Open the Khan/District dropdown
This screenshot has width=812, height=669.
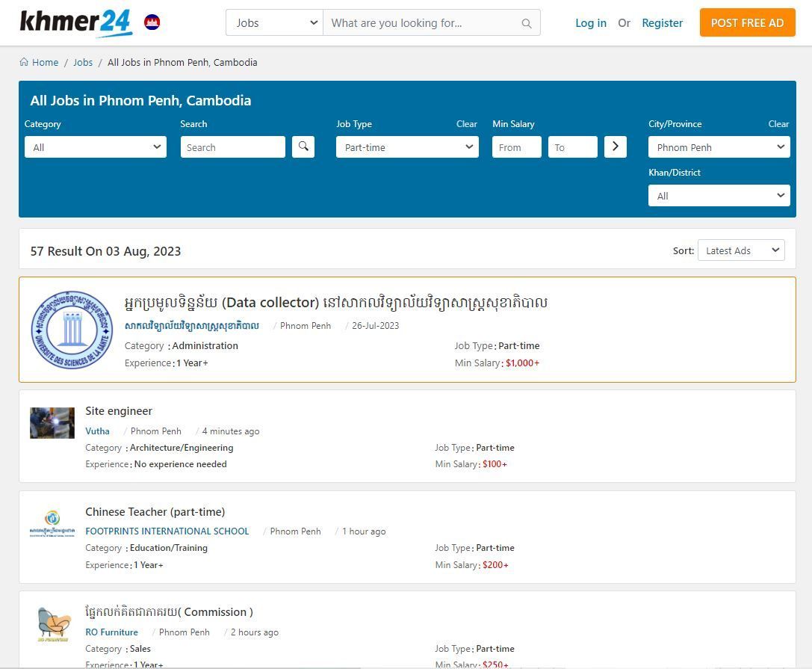[719, 196]
